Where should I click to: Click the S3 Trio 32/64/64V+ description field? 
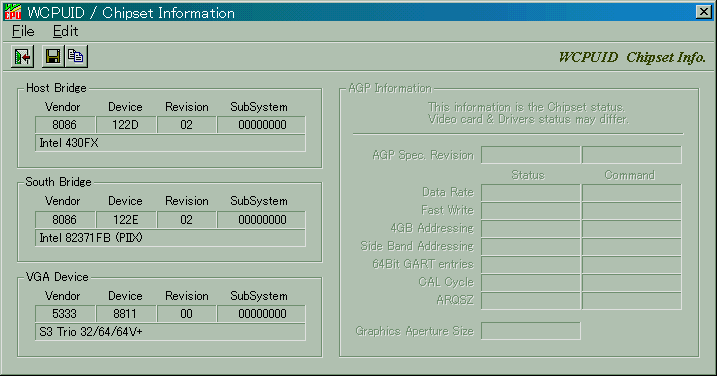click(x=170, y=332)
